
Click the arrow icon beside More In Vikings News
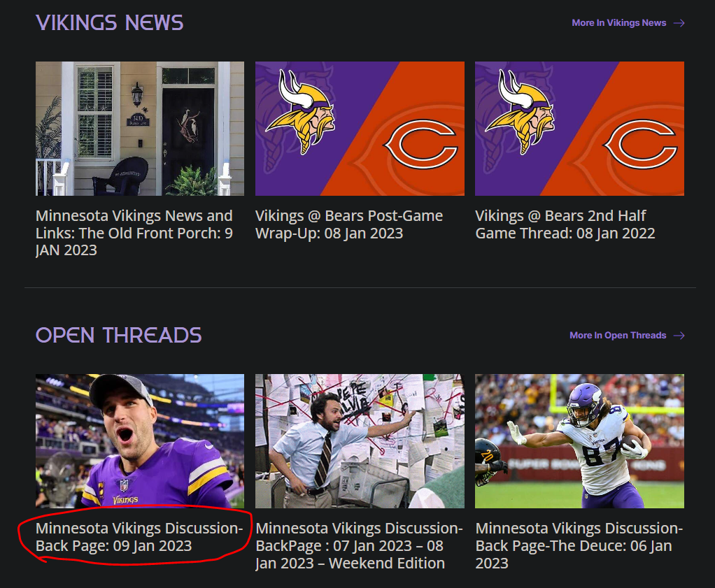[679, 23]
